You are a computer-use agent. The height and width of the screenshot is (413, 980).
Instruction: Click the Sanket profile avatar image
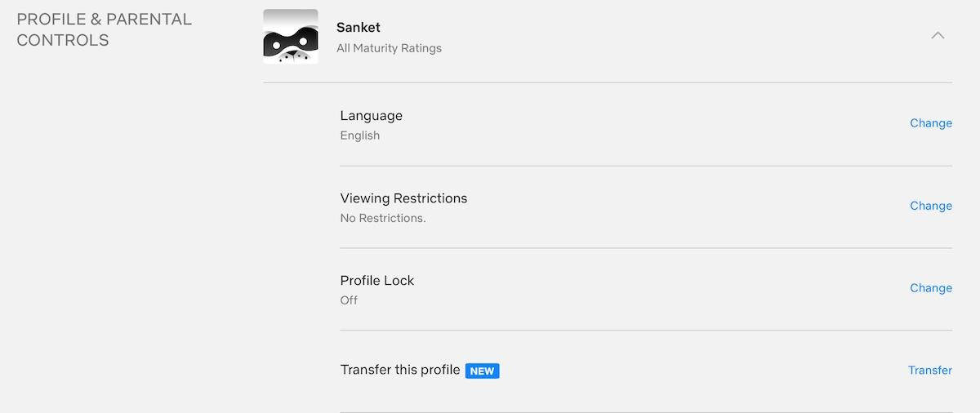pos(291,37)
